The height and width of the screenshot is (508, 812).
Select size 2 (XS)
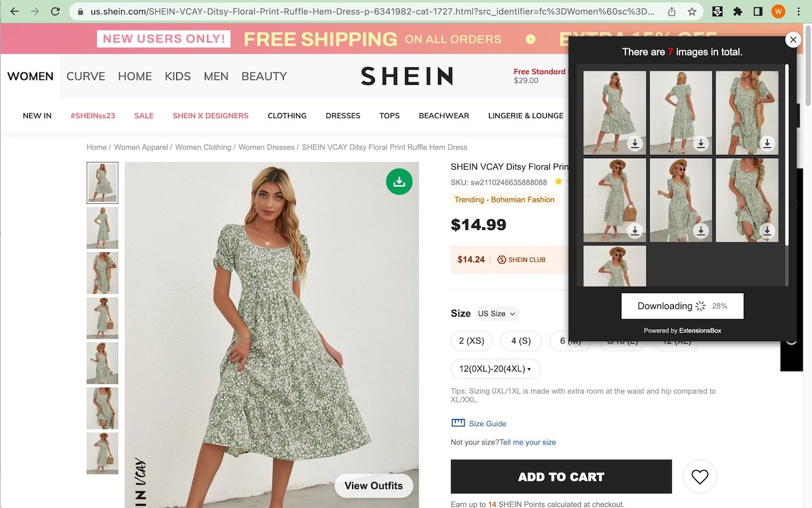(471, 341)
